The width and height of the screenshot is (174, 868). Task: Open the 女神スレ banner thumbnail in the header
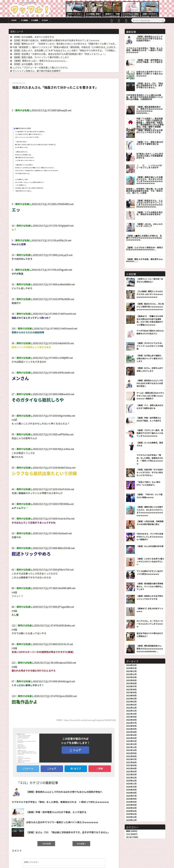pyautogui.click(x=75, y=9)
